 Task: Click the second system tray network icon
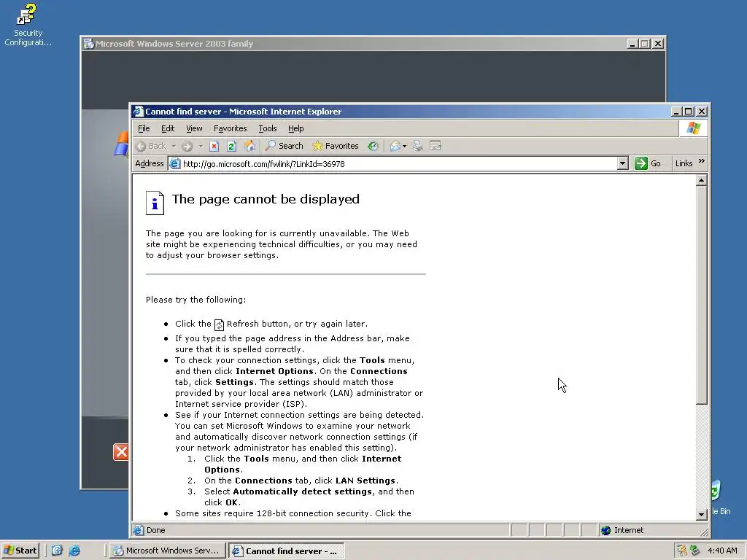pyautogui.click(x=695, y=551)
